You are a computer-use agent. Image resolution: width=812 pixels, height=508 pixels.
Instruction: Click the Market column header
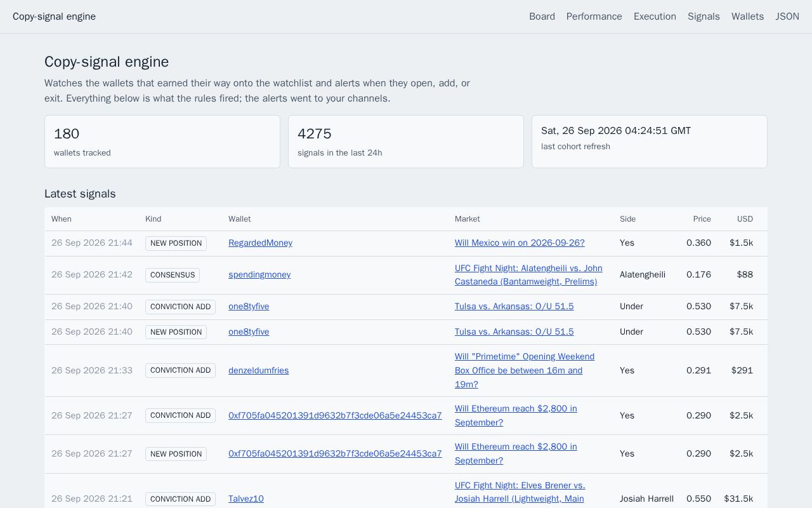point(468,219)
